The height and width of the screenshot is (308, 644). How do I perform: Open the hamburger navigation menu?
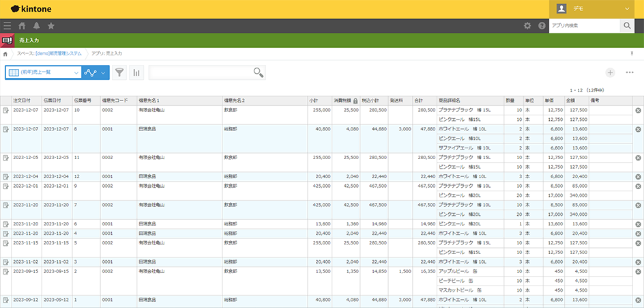coord(7,26)
